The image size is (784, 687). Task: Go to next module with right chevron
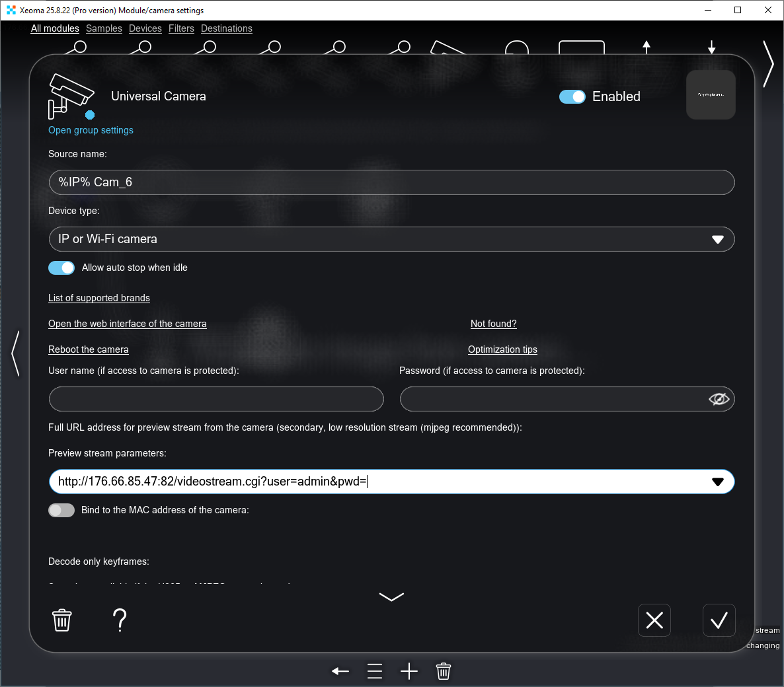[x=767, y=64]
